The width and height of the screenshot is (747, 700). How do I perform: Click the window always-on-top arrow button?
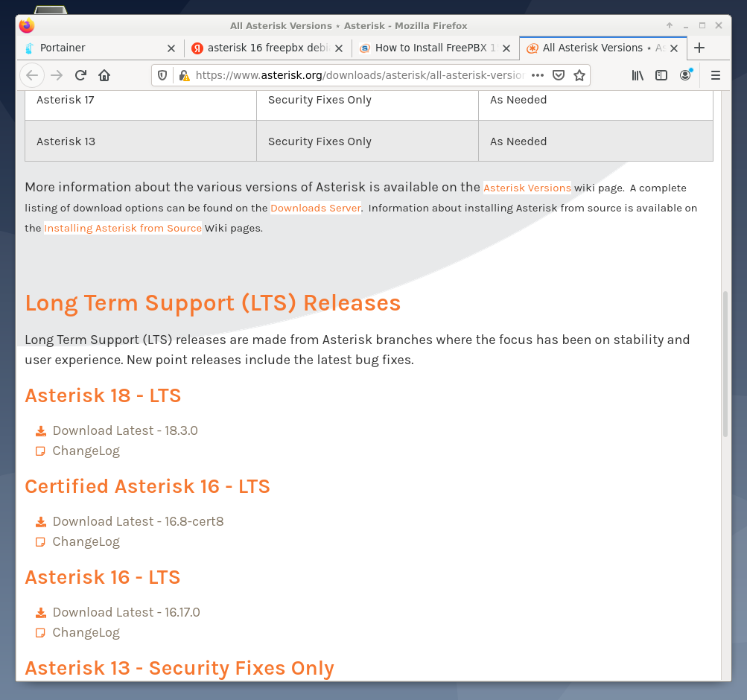tap(670, 26)
